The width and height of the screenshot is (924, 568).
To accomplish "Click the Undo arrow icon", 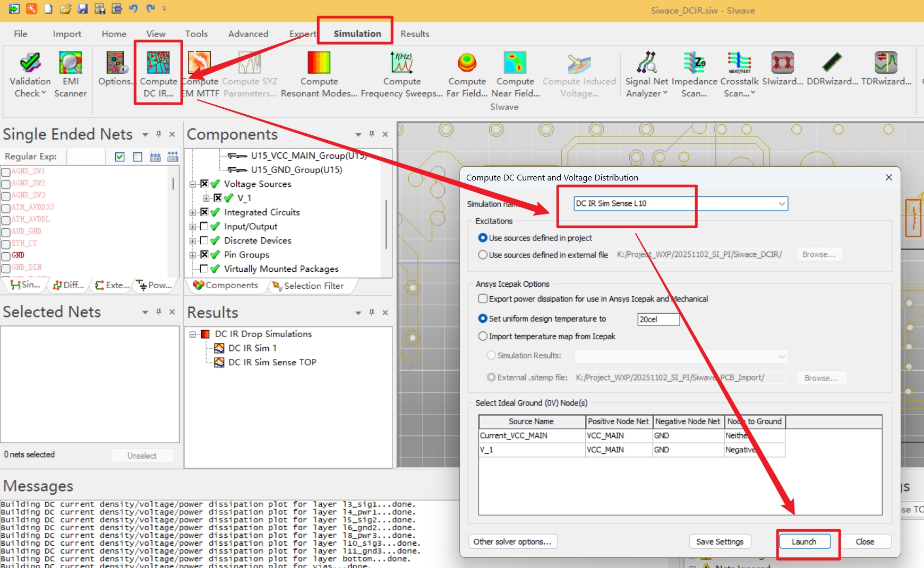I will pyautogui.click(x=133, y=8).
